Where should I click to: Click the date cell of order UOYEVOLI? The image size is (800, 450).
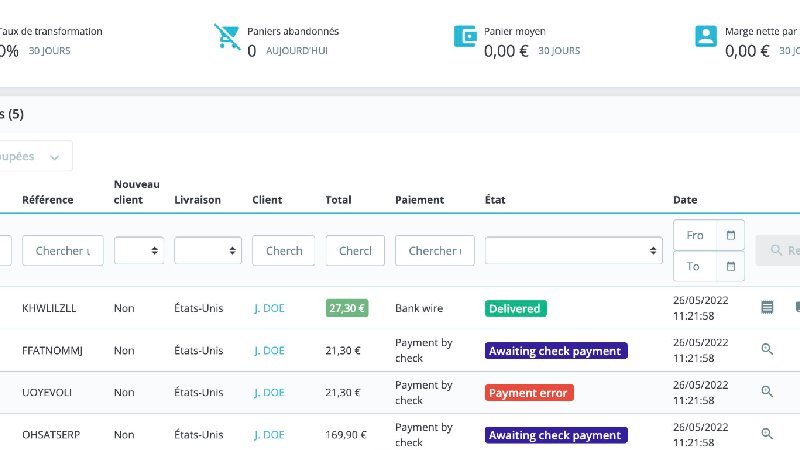click(701, 392)
